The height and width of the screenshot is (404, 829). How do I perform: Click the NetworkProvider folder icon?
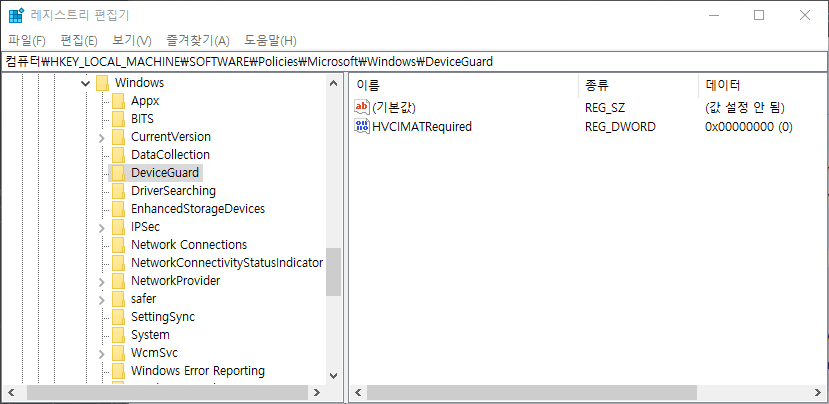coord(118,280)
